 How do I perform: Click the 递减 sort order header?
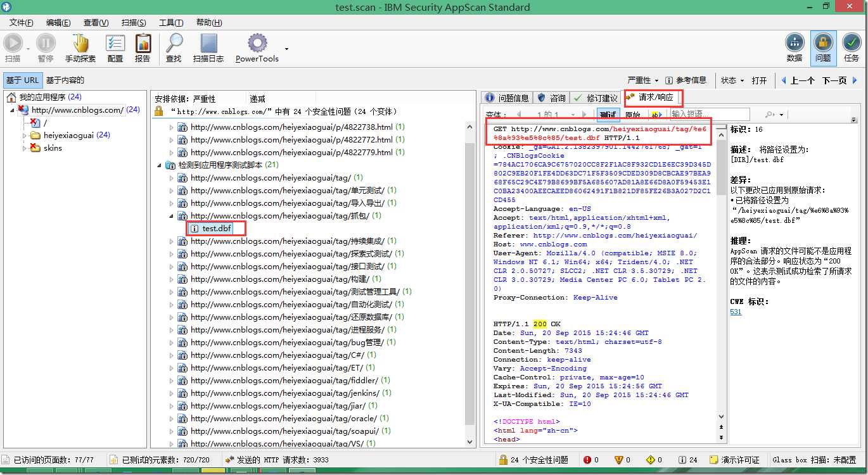click(x=257, y=99)
